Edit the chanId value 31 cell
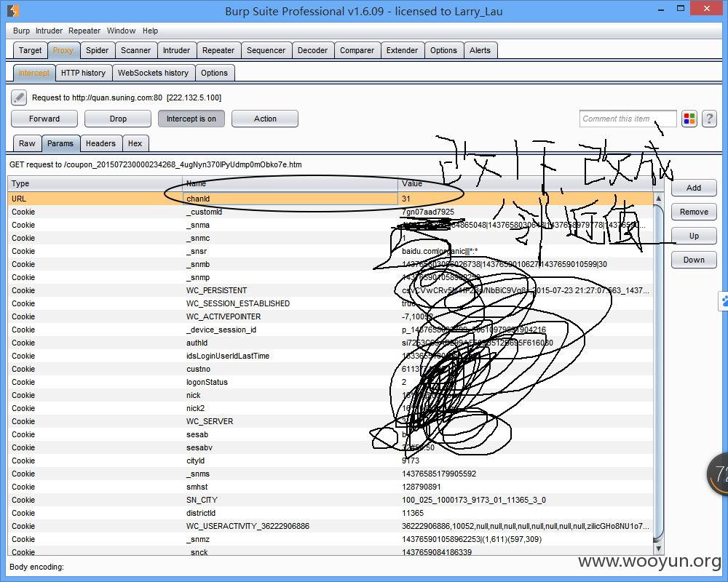Screen dimensions: 728x582 pos(525,199)
